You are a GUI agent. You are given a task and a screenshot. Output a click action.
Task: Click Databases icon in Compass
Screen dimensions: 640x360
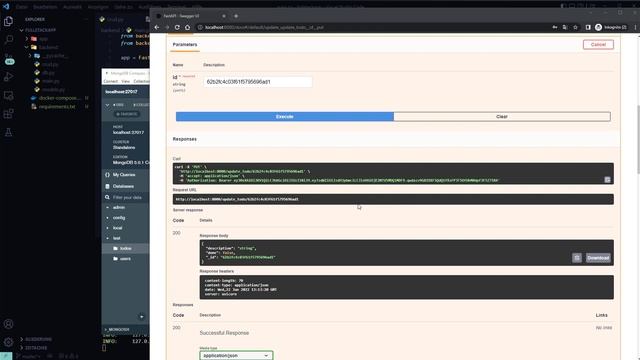click(x=107, y=186)
